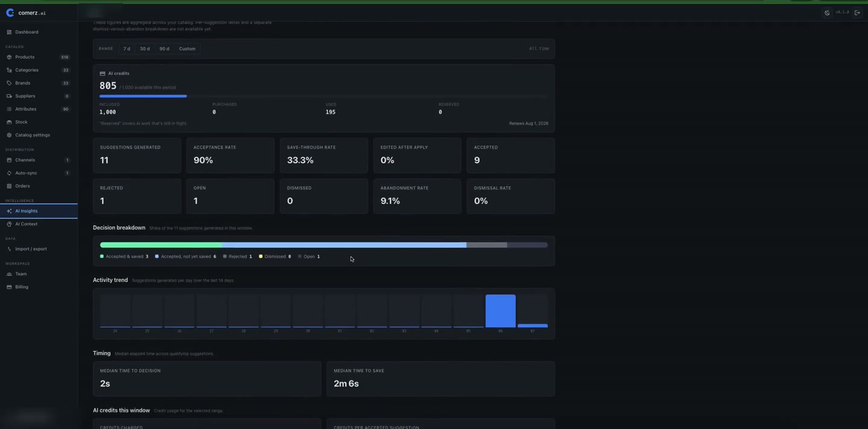868x429 pixels.
Task: Click the 'Open 1' legend entry
Action: [x=309, y=257]
